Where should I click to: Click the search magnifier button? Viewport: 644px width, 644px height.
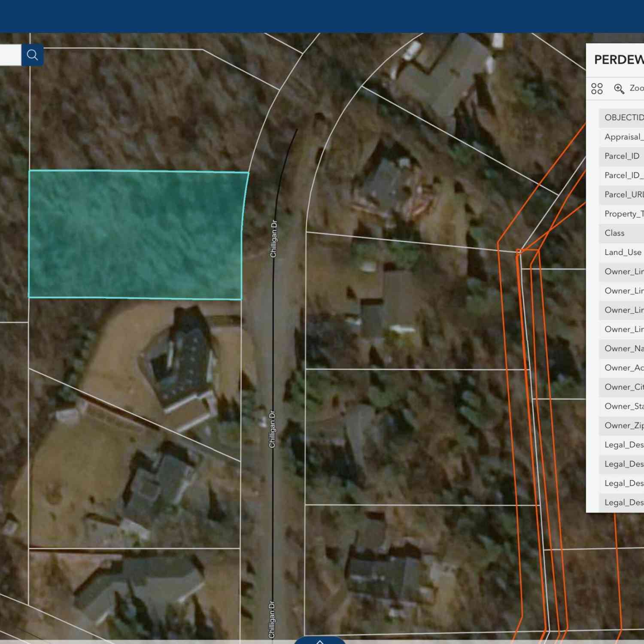(x=32, y=55)
